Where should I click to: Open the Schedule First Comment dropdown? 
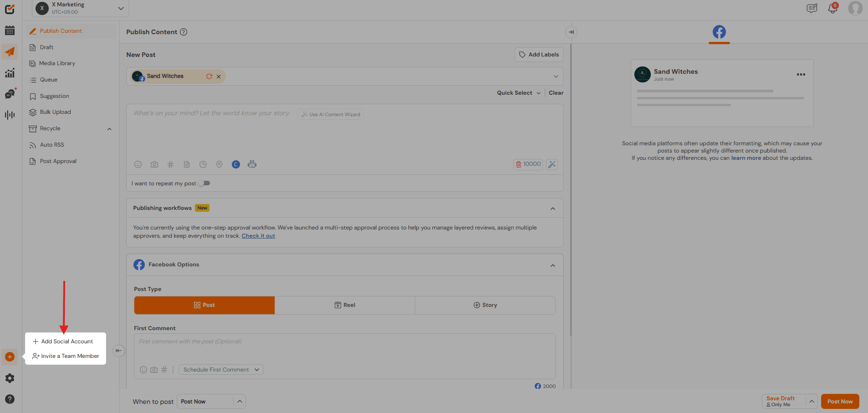pyautogui.click(x=220, y=369)
